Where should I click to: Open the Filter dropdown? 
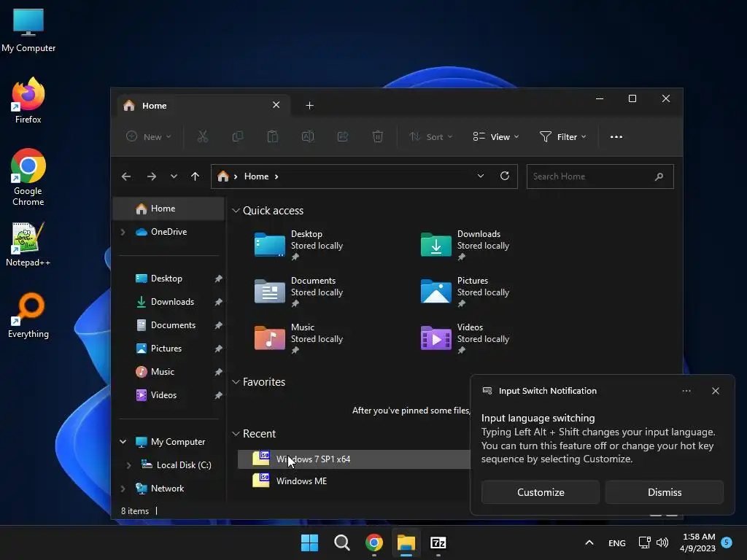(x=562, y=136)
